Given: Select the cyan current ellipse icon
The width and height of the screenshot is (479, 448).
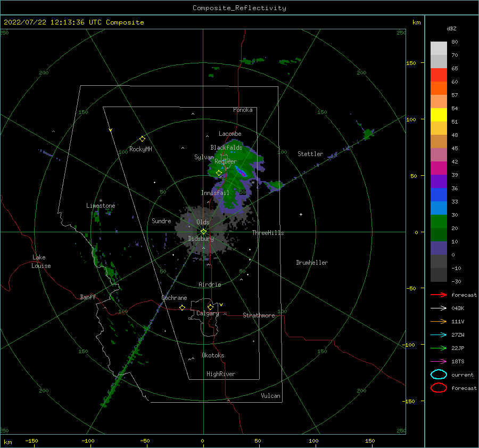Looking at the screenshot, I should [439, 374].
